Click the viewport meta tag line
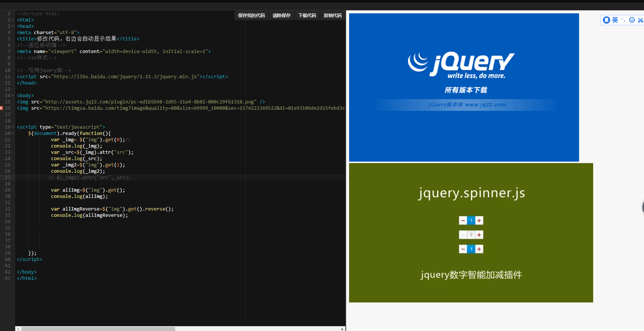The width and height of the screenshot is (644, 331). 114,52
